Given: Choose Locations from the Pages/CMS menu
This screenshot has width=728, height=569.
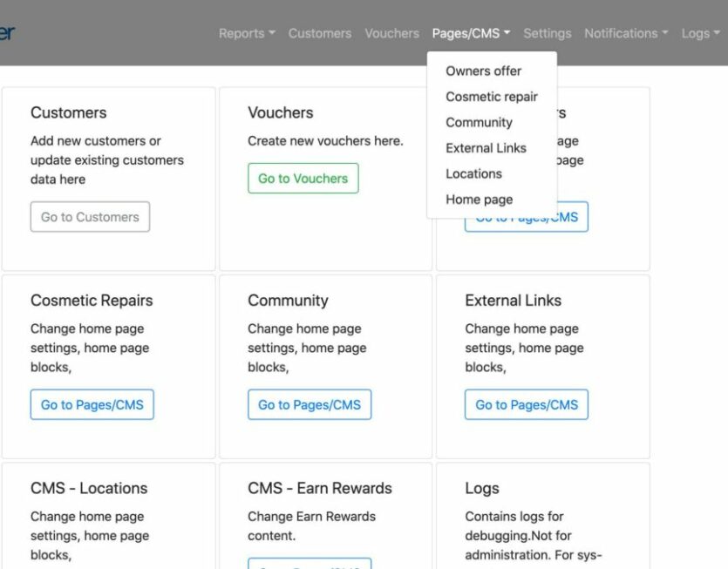Looking at the screenshot, I should pyautogui.click(x=473, y=173).
